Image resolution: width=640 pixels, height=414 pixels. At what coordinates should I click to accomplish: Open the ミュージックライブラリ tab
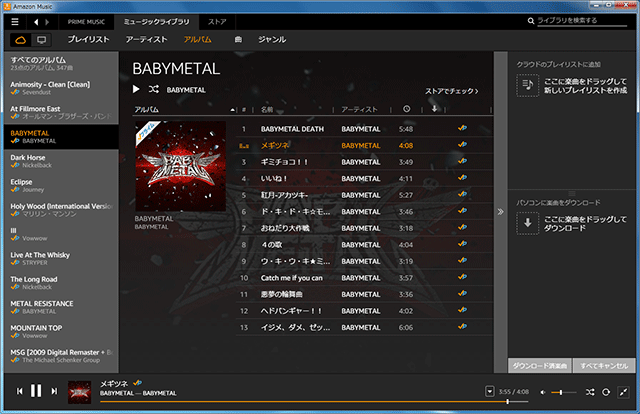157,22
